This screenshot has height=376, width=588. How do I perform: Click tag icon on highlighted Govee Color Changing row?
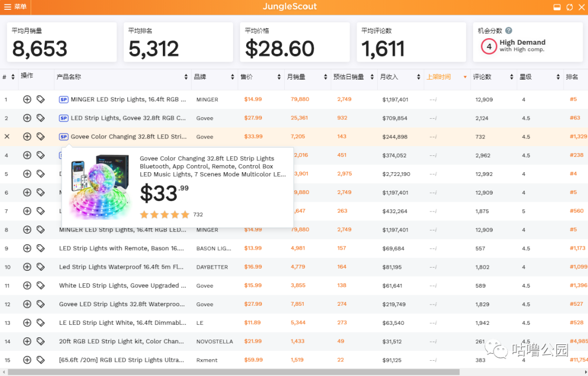coord(40,137)
